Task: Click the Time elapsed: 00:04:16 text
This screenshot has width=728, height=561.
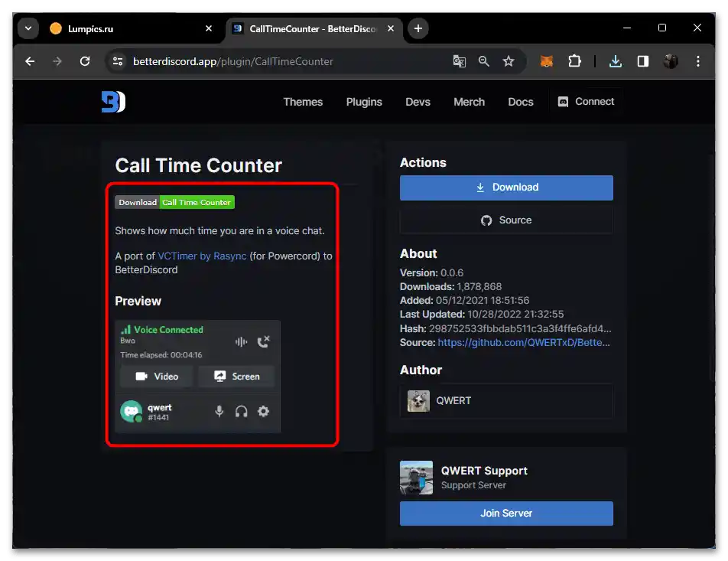Action: point(161,355)
